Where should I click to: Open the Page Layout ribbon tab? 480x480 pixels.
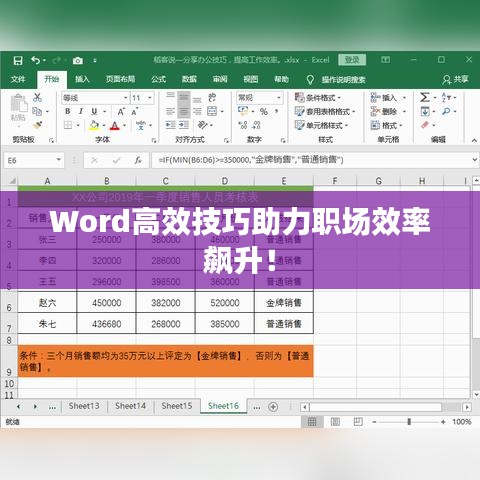120,79
